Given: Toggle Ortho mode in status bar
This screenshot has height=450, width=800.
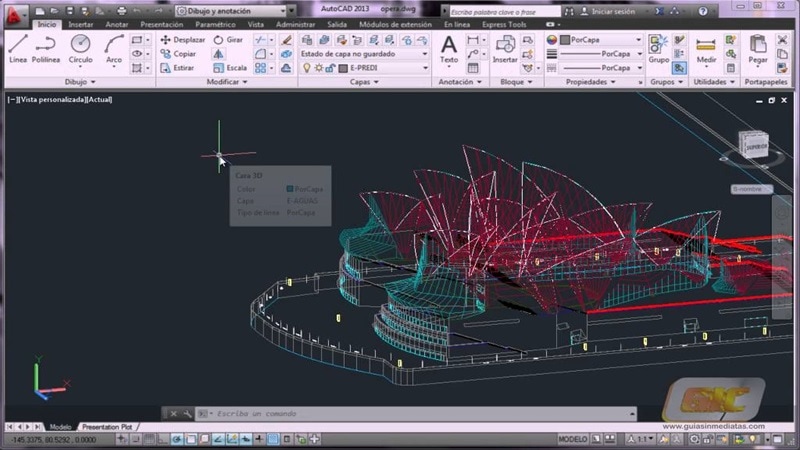Looking at the screenshot, I should tap(163, 439).
